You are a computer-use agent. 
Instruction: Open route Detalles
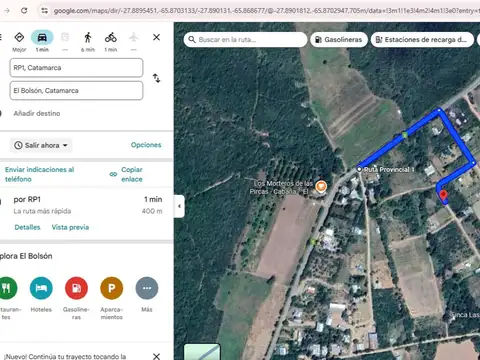(27, 227)
